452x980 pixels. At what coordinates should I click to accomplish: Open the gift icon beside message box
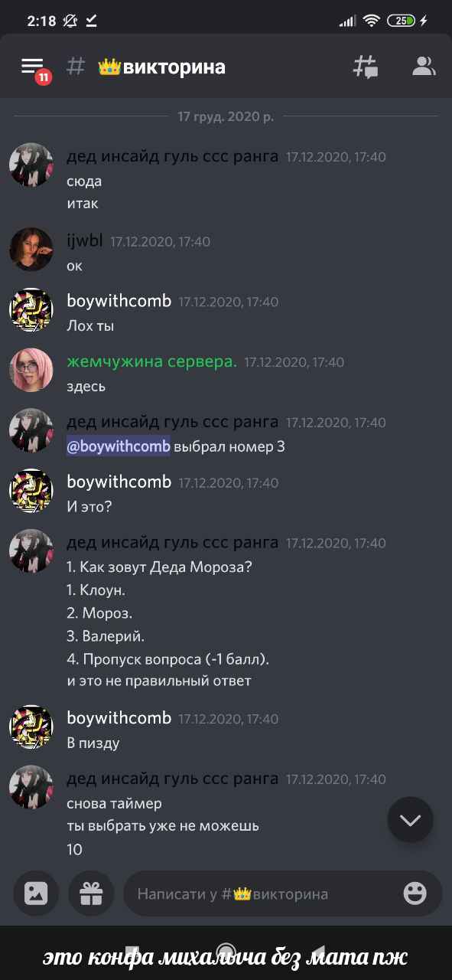coord(92,893)
